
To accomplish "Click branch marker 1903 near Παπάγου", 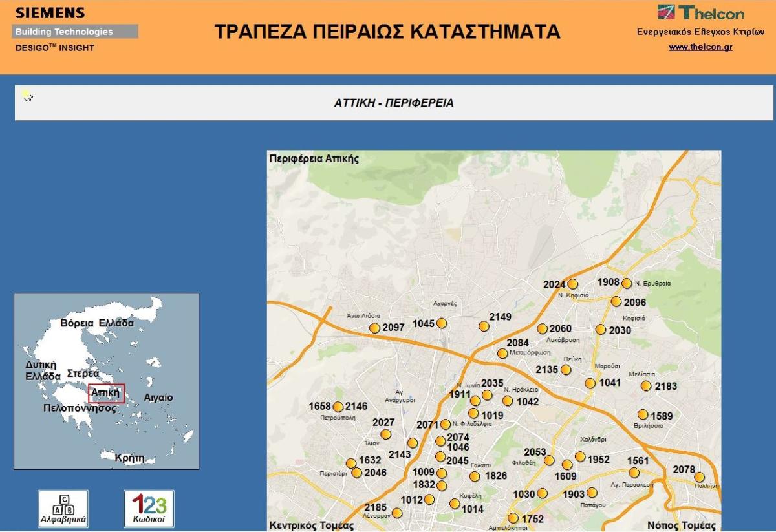I will 591,493.
